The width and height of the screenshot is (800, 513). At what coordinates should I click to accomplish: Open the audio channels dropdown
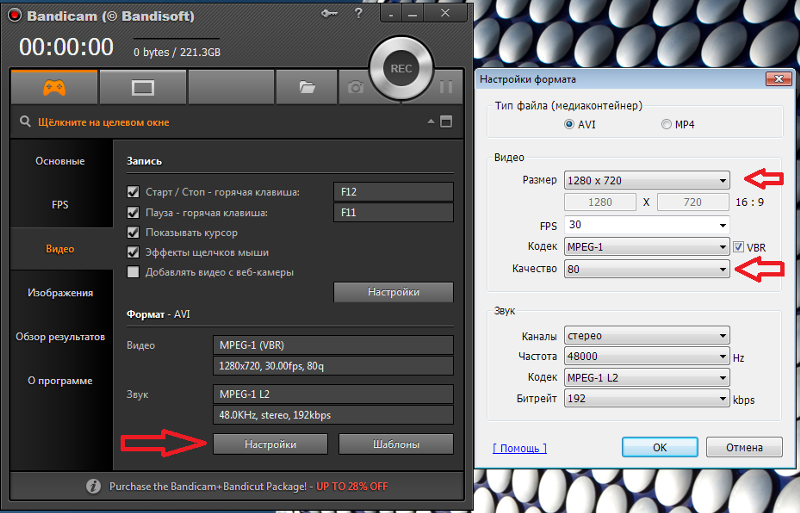(x=646, y=335)
